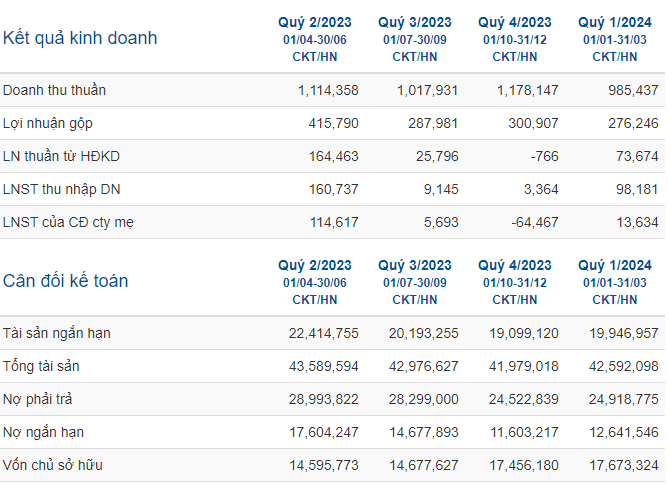Click the Vốn chủ sở hữu row label
The height and width of the screenshot is (484, 669).
click(x=53, y=465)
